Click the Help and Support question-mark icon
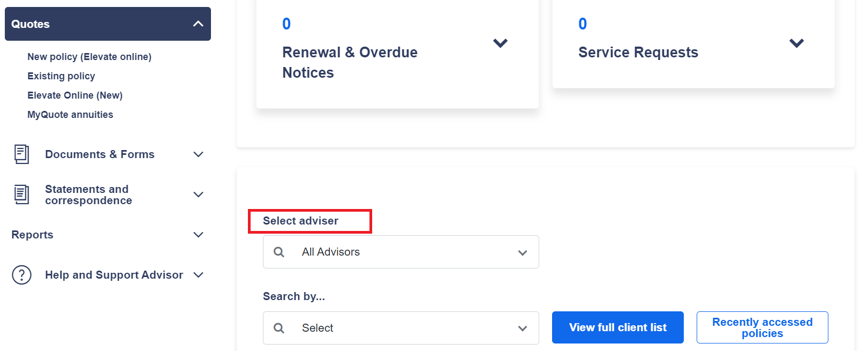This screenshot has width=868, height=351. tap(22, 275)
